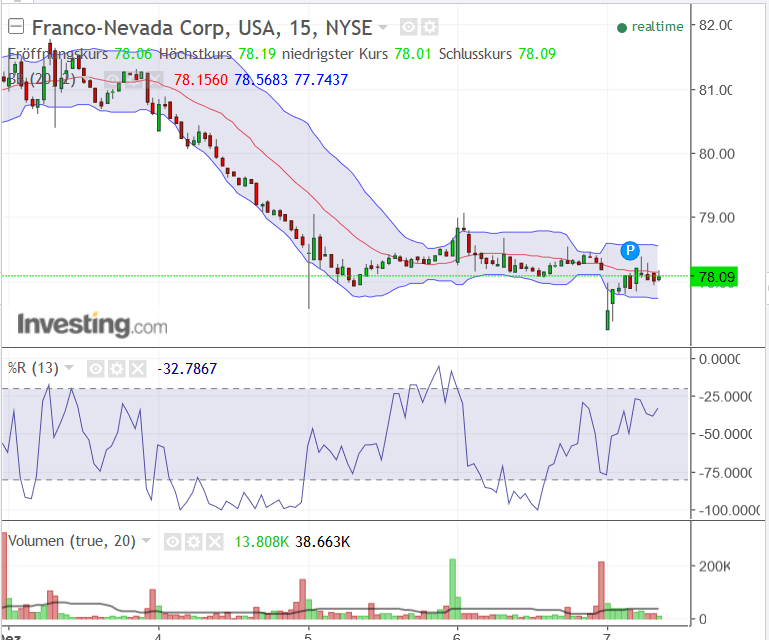Open dropdown arrow next to NYSE title

383,27
